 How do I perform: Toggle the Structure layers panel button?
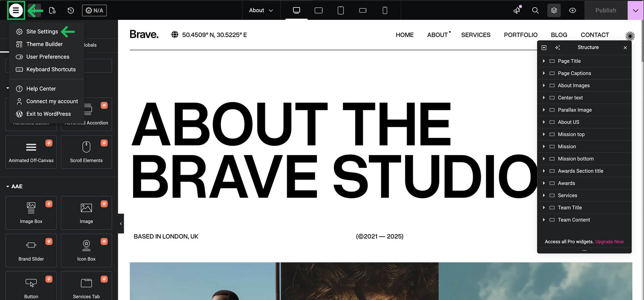click(x=554, y=10)
